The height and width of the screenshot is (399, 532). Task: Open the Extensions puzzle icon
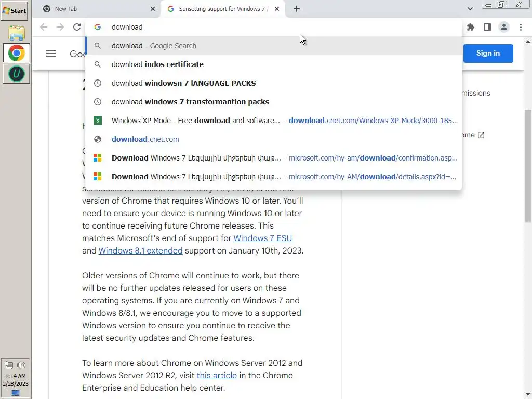point(471,27)
